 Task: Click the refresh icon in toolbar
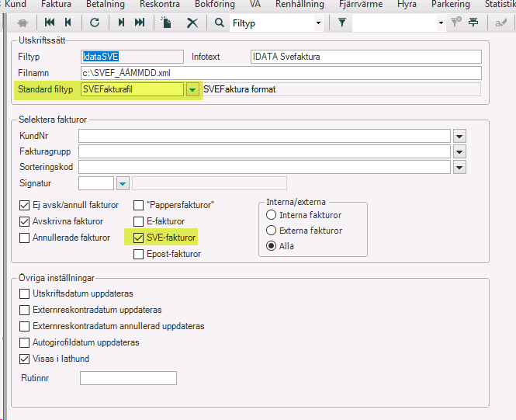95,23
